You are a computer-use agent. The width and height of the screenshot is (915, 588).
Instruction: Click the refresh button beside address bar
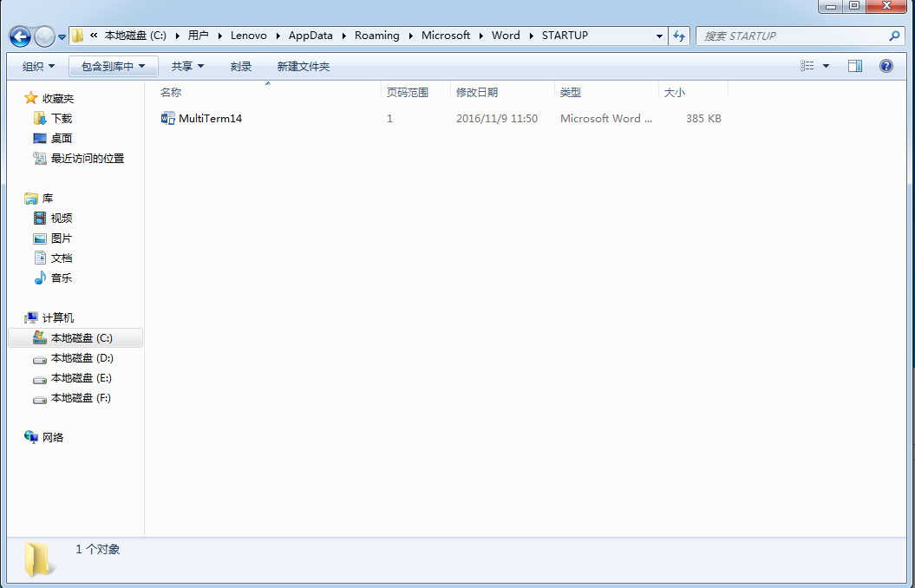(680, 36)
